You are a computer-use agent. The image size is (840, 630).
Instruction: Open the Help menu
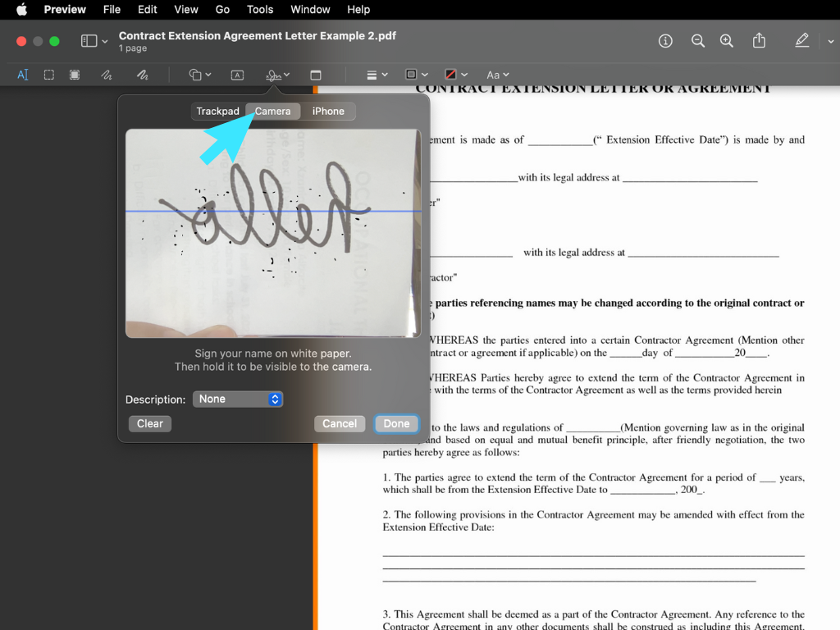point(358,10)
